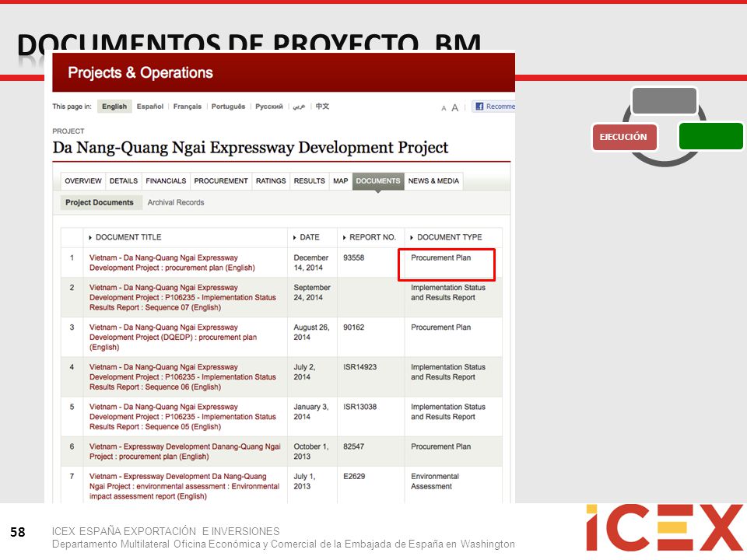747x560 pixels.
Task: Switch to the Map tab
Action: click(x=341, y=181)
